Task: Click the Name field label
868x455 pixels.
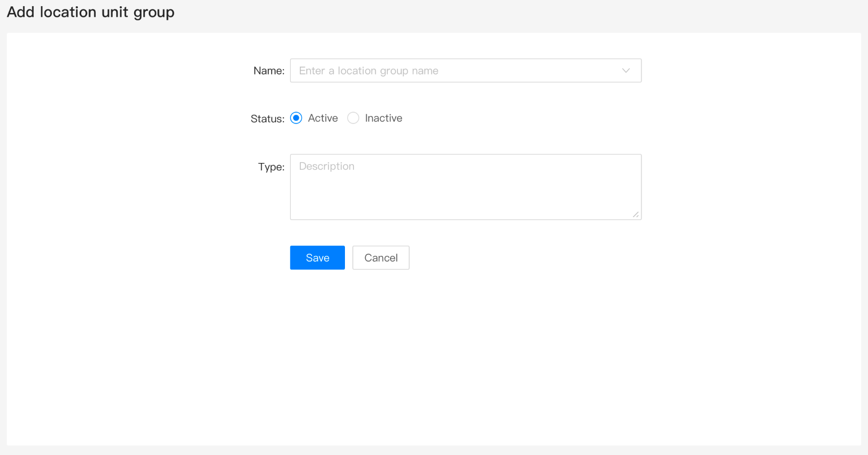Action: pyautogui.click(x=269, y=70)
